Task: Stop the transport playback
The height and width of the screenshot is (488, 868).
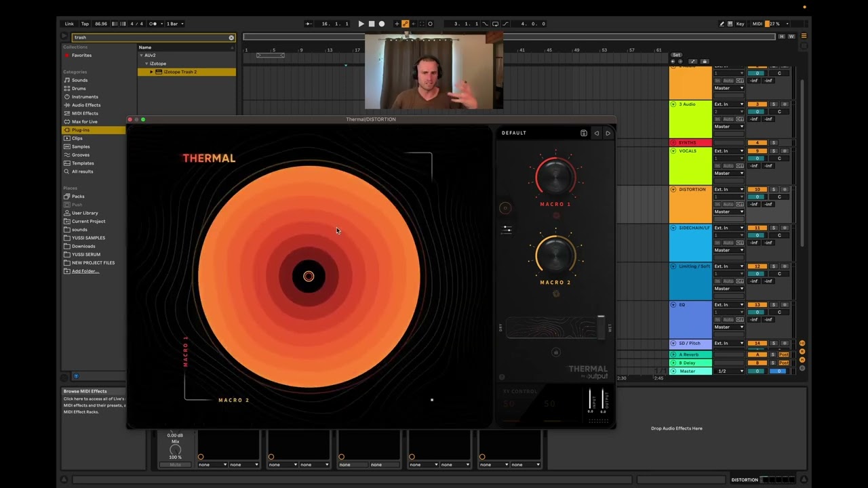Action: [x=371, y=24]
